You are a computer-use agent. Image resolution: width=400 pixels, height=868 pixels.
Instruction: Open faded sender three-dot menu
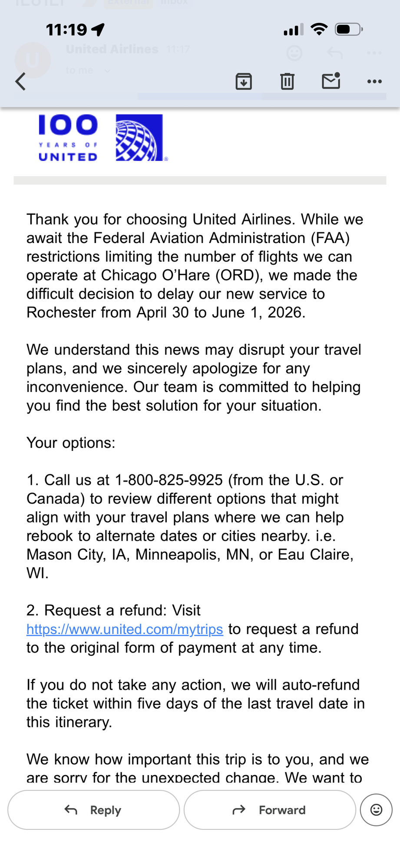point(374,53)
